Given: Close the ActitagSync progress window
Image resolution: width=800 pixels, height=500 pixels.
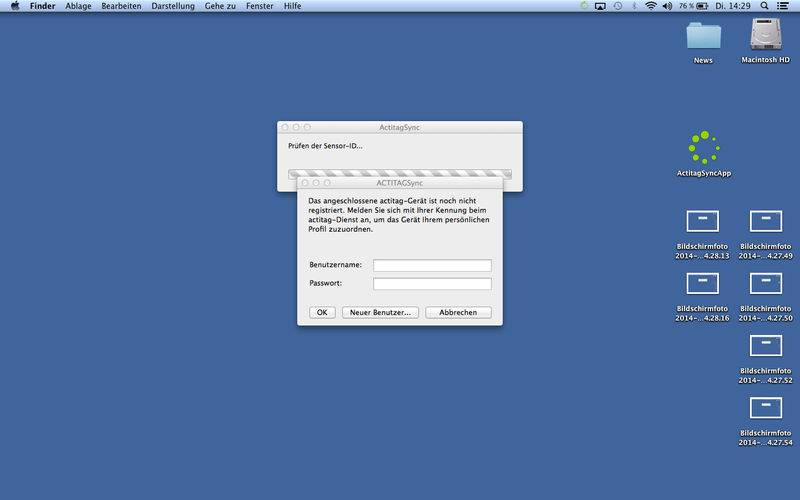Looking at the screenshot, I should (285, 127).
